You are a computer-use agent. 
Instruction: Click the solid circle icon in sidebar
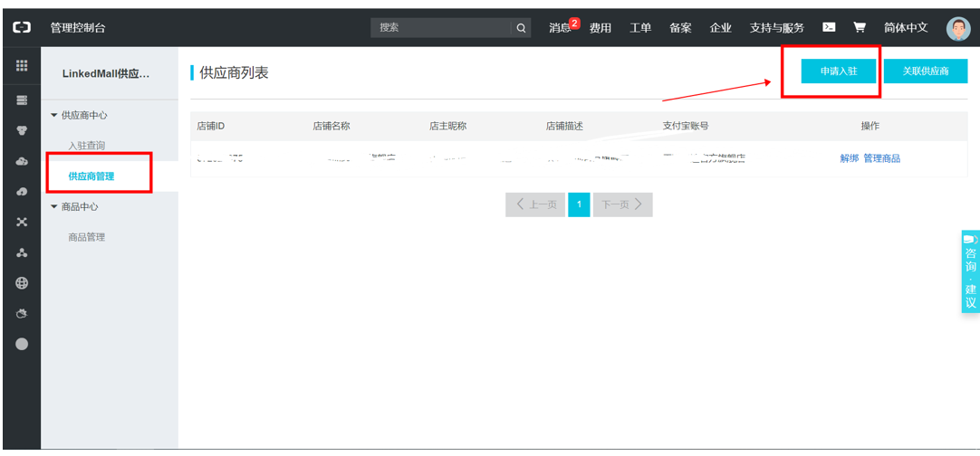(22, 344)
